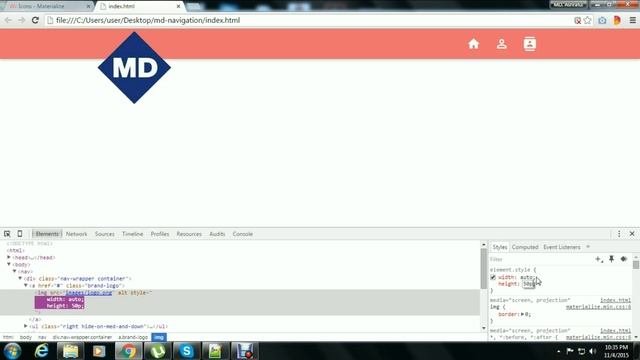Screen dimensions: 640x360
Task: Click the home icon in the navbar
Action: point(473,44)
